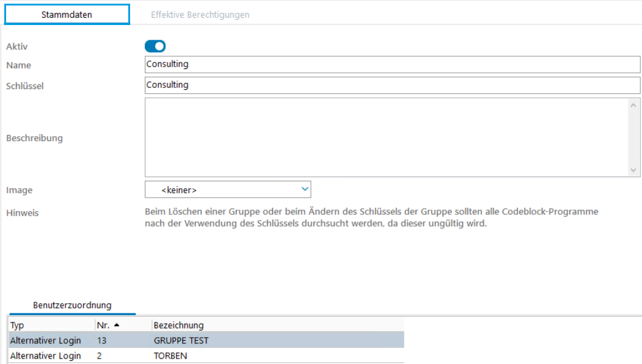The height and width of the screenshot is (364, 642).
Task: Select the Benutzerzuordnung tab
Action: [x=71, y=305]
